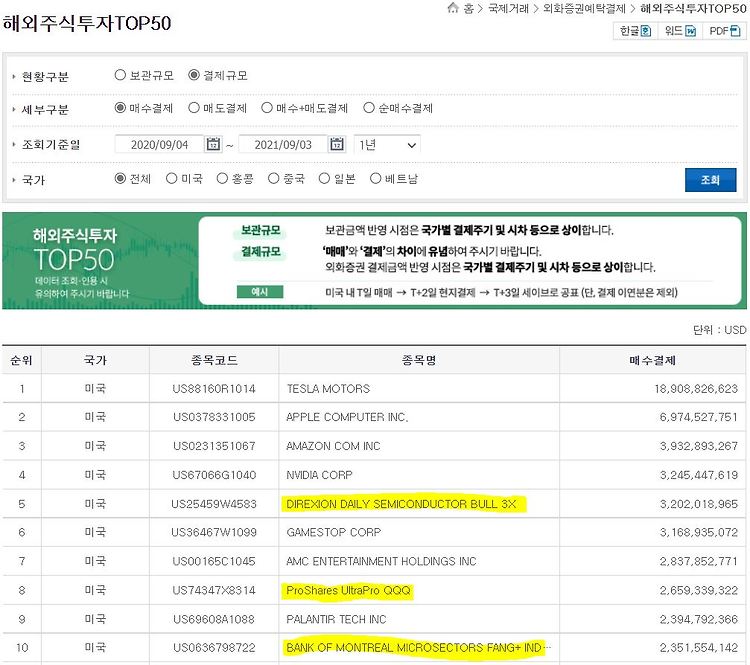This screenshot has height=665, width=750.
Task: Click 종목명 column header
Action: [419, 360]
